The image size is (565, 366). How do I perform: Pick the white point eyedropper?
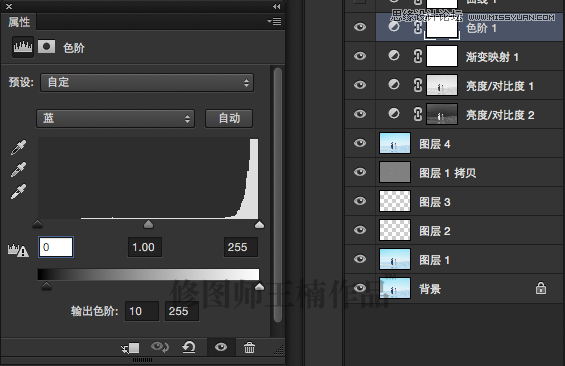pyautogui.click(x=18, y=192)
